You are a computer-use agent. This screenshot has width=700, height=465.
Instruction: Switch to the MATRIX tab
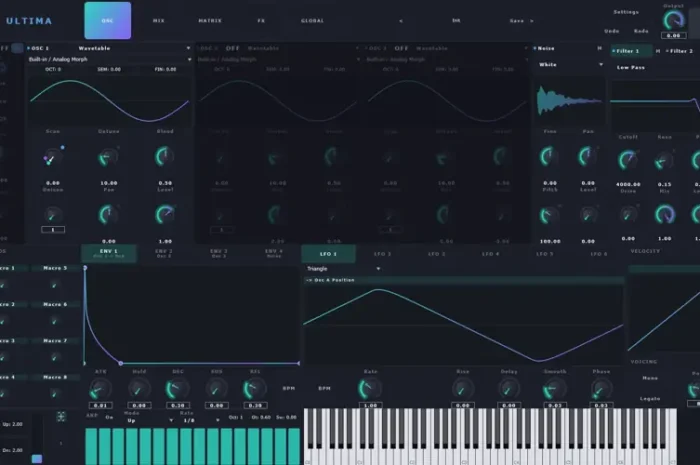(x=210, y=21)
